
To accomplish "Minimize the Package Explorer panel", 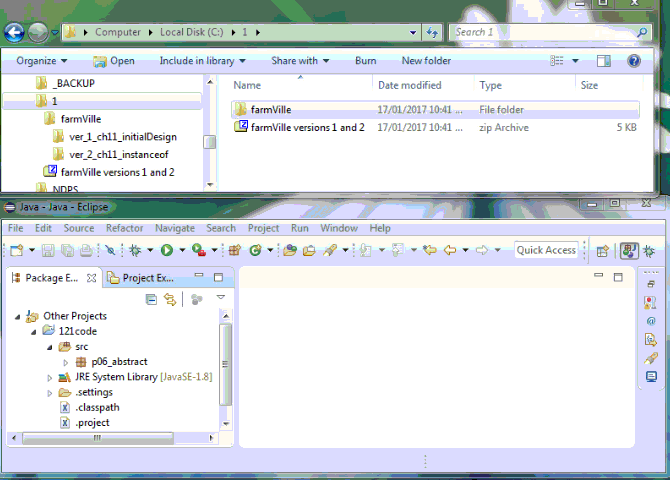I will pos(199,276).
